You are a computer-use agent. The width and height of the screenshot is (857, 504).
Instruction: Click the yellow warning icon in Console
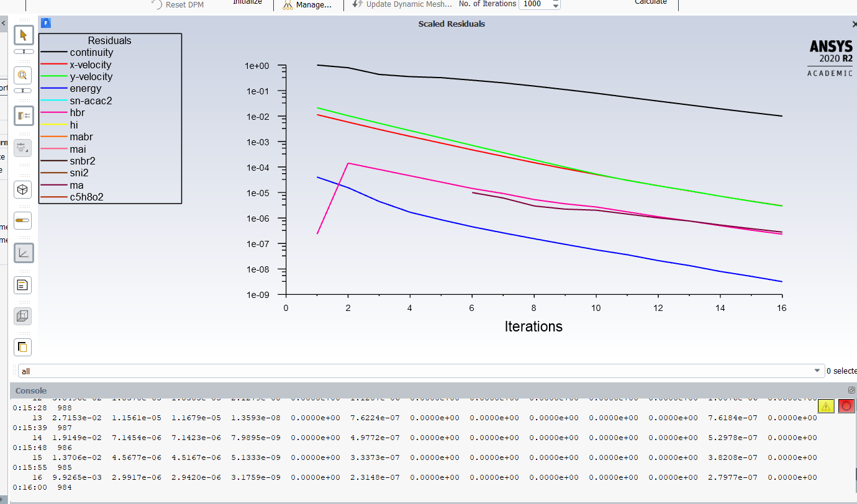click(x=826, y=406)
